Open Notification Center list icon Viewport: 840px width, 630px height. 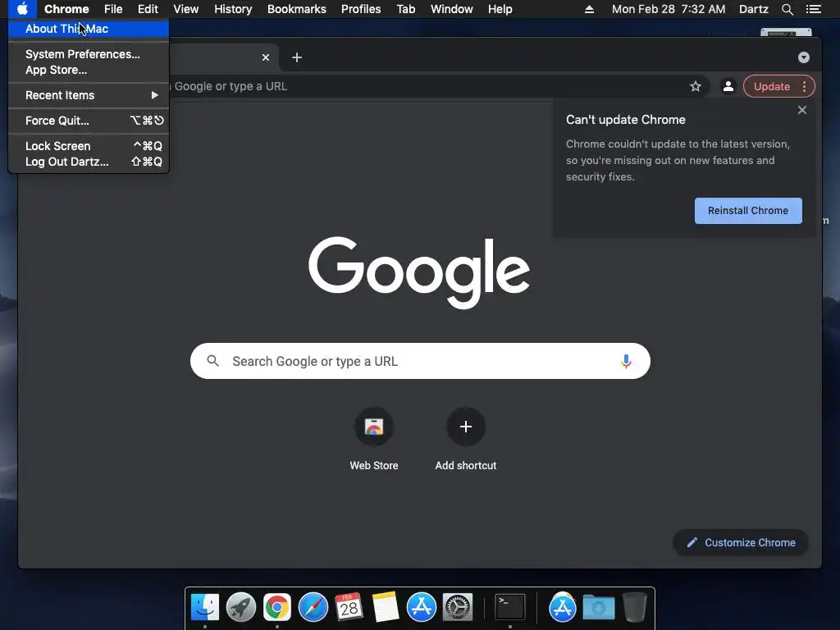tap(813, 9)
